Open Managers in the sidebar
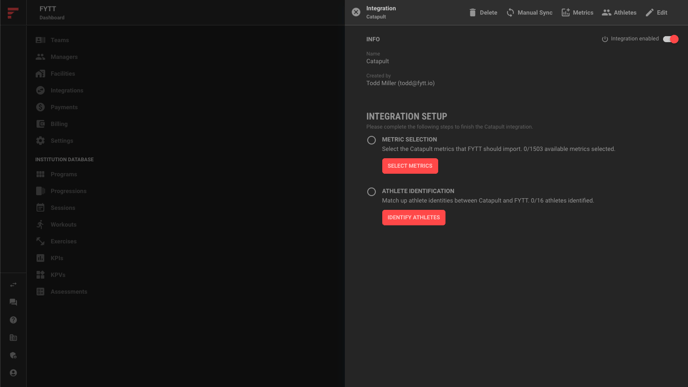The width and height of the screenshot is (688, 387). (x=64, y=57)
